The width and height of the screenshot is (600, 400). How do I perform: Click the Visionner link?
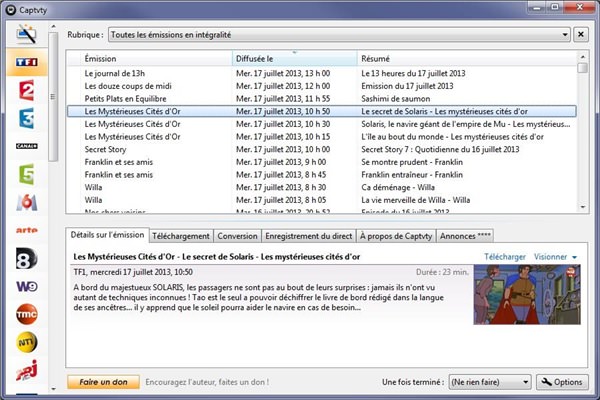551,257
